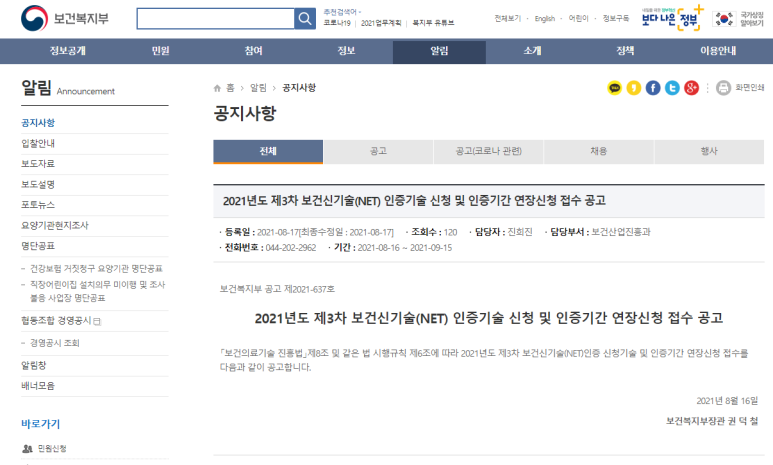Open 직장어린이집 설치의무 미이행 명단공표 link
This screenshot has width=773, height=465.
point(98,291)
